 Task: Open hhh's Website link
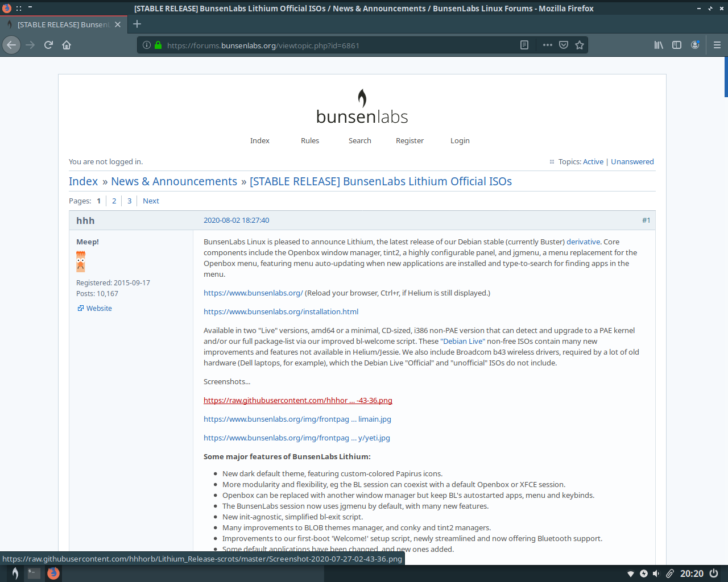pos(99,308)
